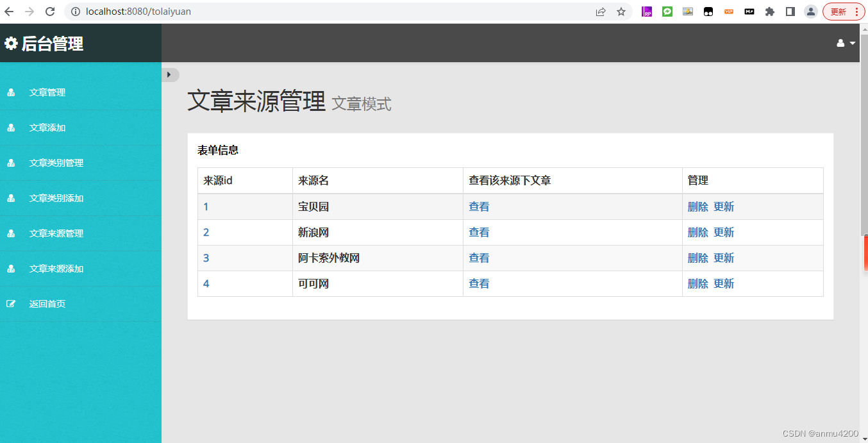Open the black mask extension icon
Screen dimensions: 868x443
[x=708, y=12]
